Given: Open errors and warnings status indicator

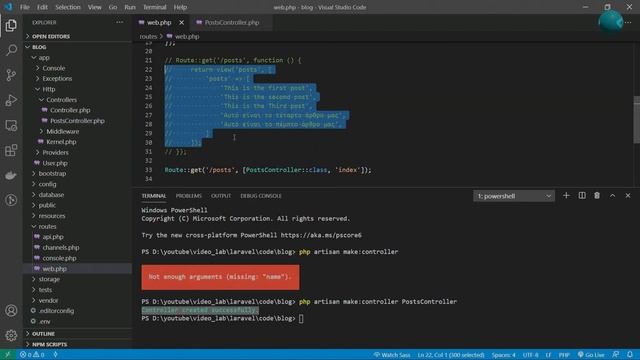Looking at the screenshot, I should point(32,355).
